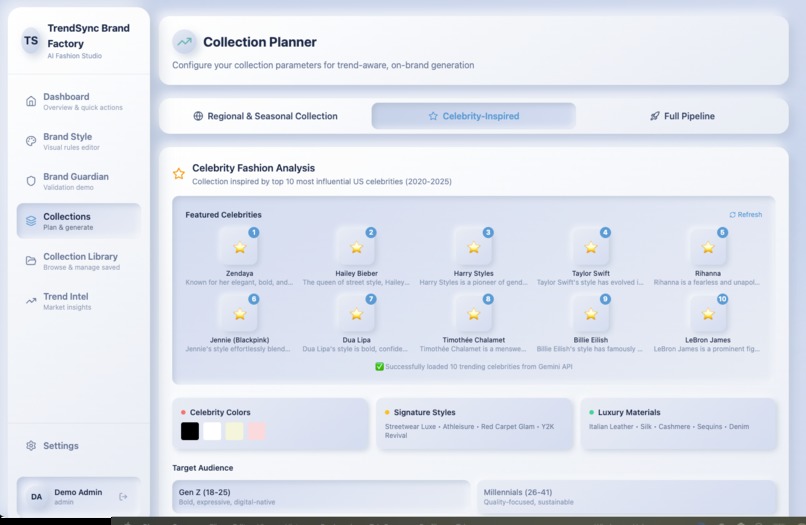Select Billie Eilish's star tile
806x525 pixels.
pyautogui.click(x=591, y=314)
